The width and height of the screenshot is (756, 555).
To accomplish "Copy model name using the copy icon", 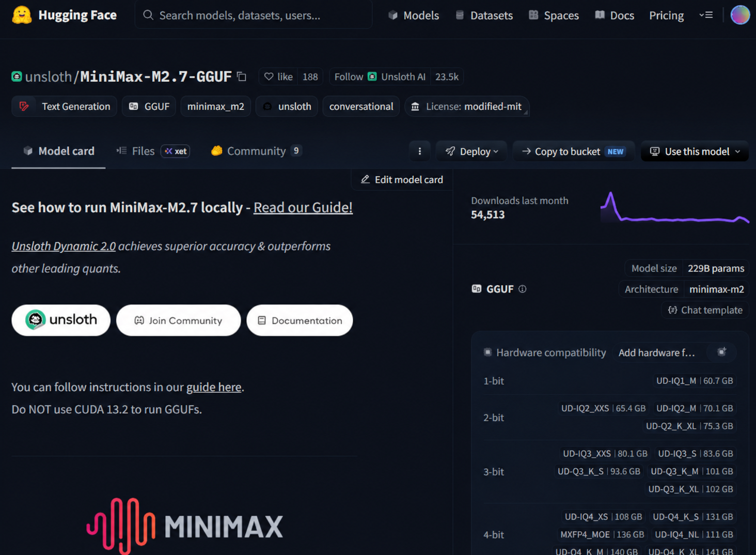I will pyautogui.click(x=242, y=76).
